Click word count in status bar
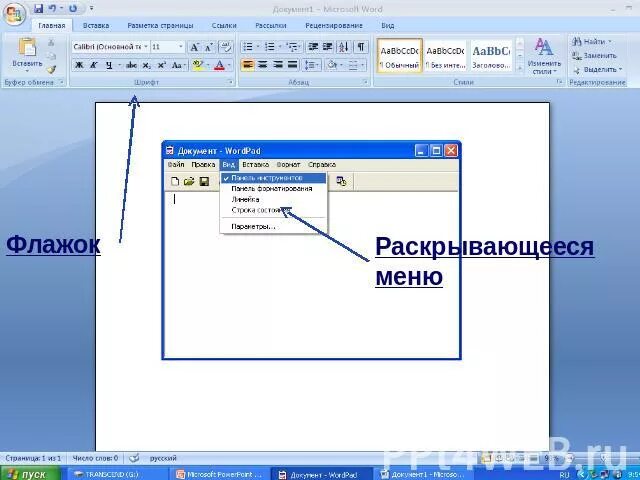640x480 pixels. tap(95, 459)
